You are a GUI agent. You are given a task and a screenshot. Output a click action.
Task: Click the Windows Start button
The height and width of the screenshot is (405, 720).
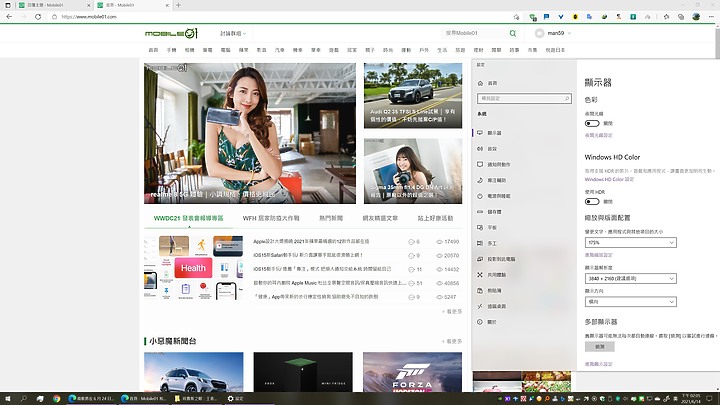[9, 397]
